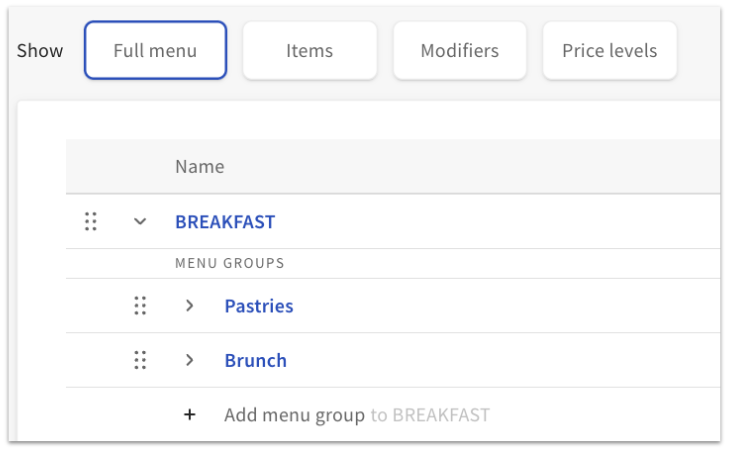Open the Price levels view
Viewport: 729px width, 455px height.
pos(609,50)
